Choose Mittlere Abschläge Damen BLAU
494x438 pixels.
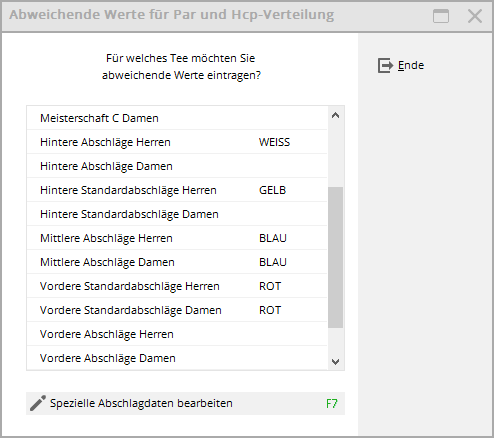(x=177, y=262)
